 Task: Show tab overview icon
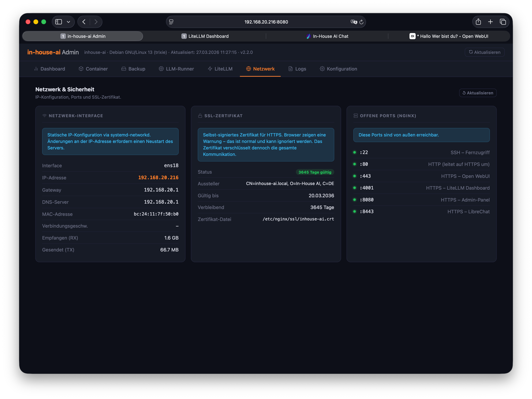point(503,22)
